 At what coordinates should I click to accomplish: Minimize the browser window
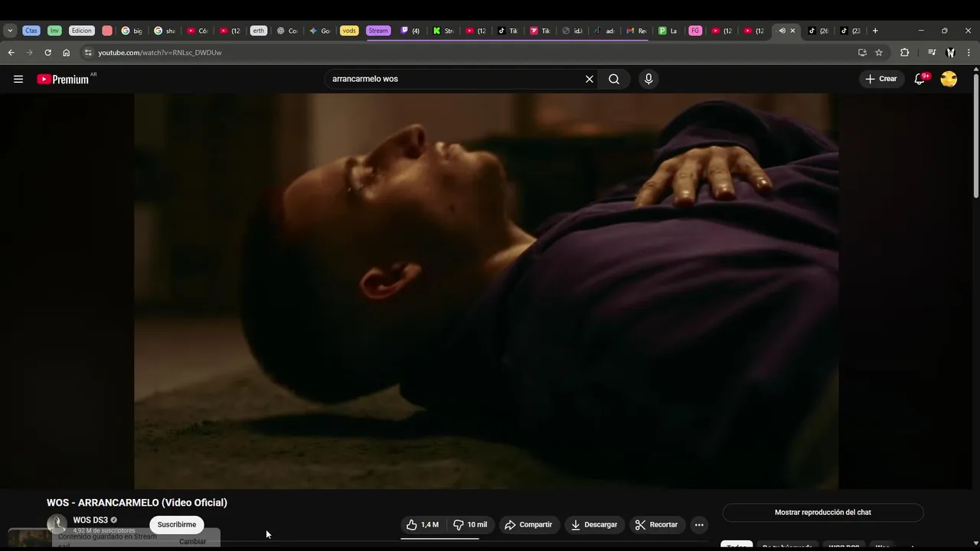[x=921, y=31]
